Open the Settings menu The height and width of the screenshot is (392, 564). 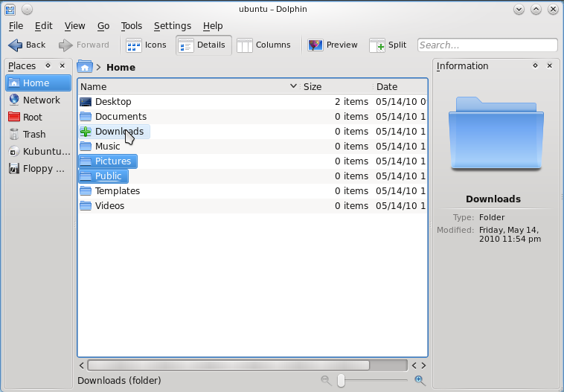[173, 26]
